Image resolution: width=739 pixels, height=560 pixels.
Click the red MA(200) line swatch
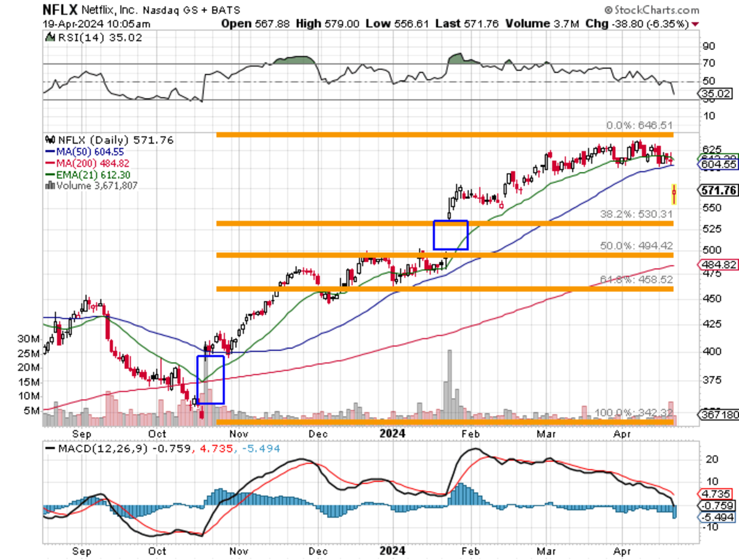(x=51, y=161)
